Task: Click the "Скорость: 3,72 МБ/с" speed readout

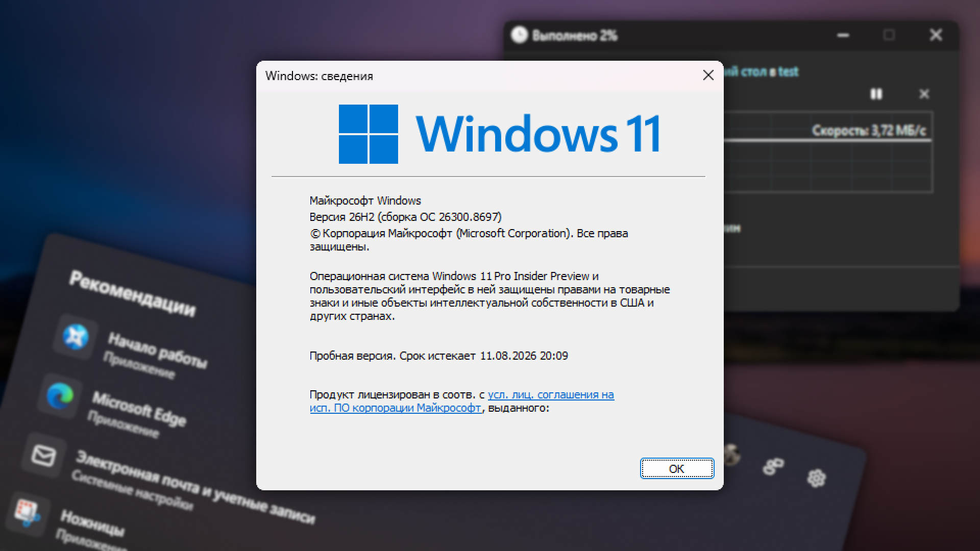Action: click(x=869, y=131)
